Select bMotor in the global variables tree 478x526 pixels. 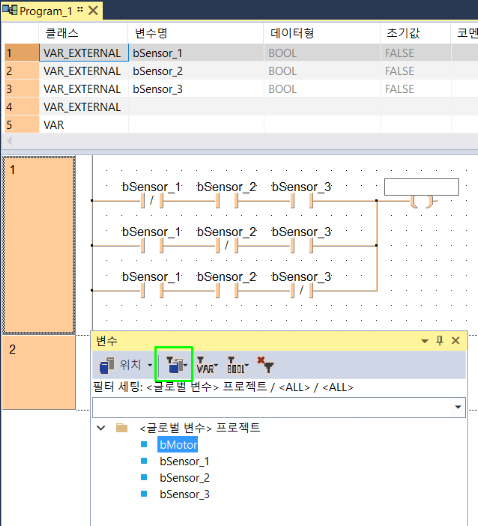pyautogui.click(x=178, y=445)
